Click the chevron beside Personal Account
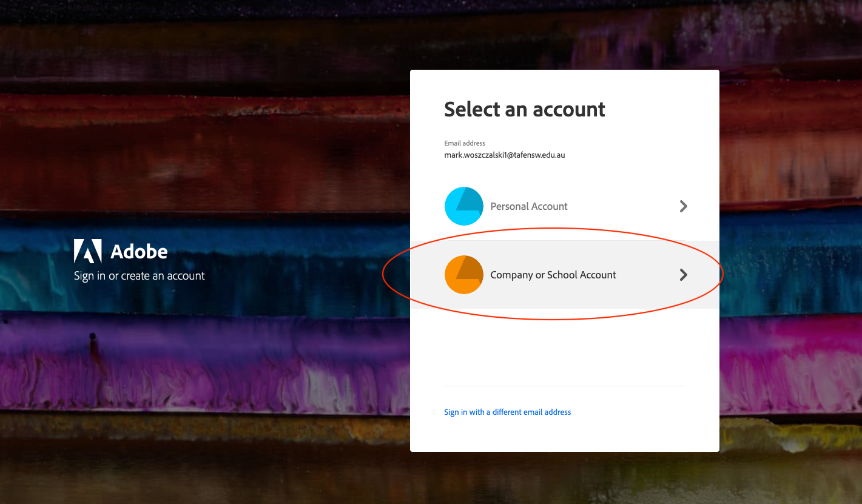 tap(684, 206)
